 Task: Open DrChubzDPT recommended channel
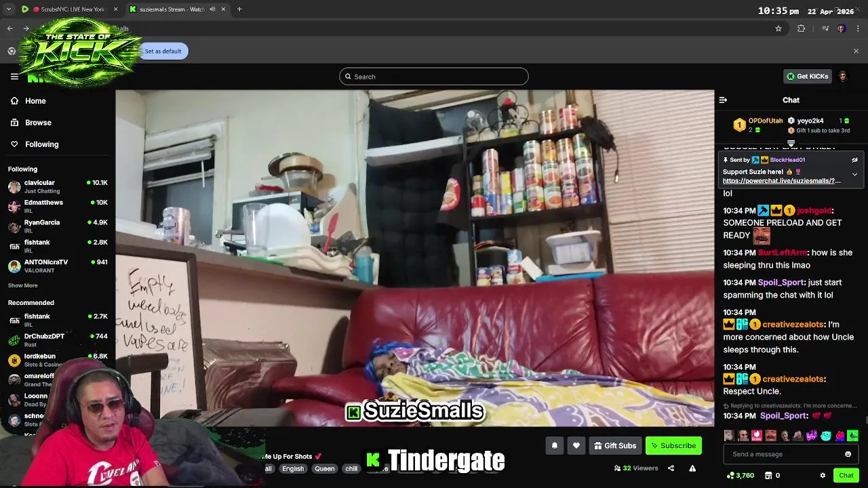tap(58, 340)
